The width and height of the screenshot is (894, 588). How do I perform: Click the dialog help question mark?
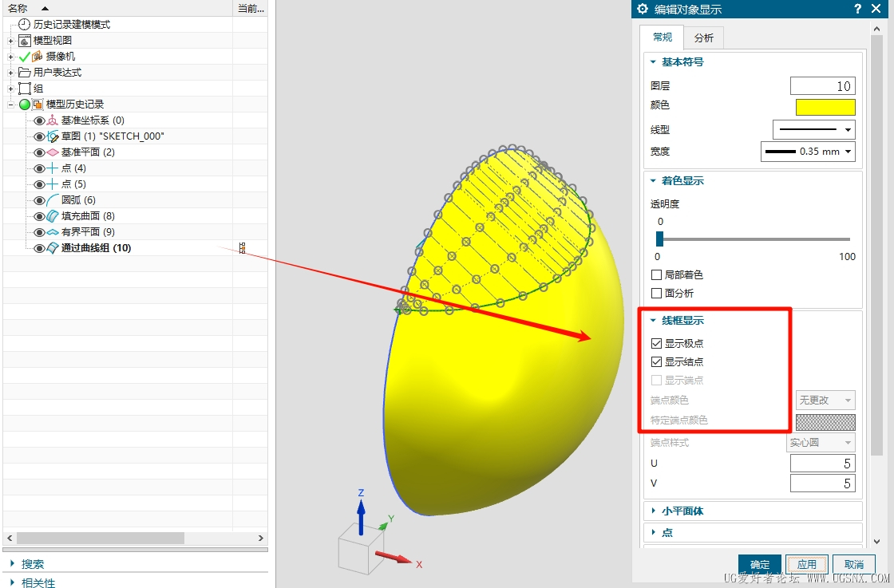pos(858,9)
